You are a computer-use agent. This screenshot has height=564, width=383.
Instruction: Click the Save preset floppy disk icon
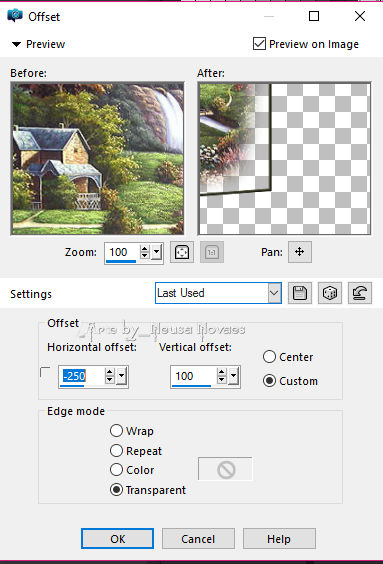pyautogui.click(x=300, y=293)
